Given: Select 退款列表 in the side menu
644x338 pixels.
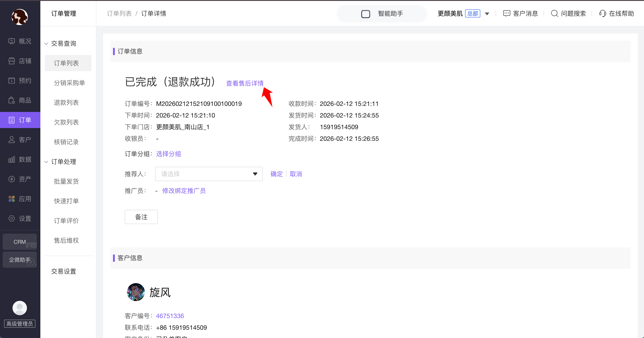Looking at the screenshot, I should click(x=66, y=103).
